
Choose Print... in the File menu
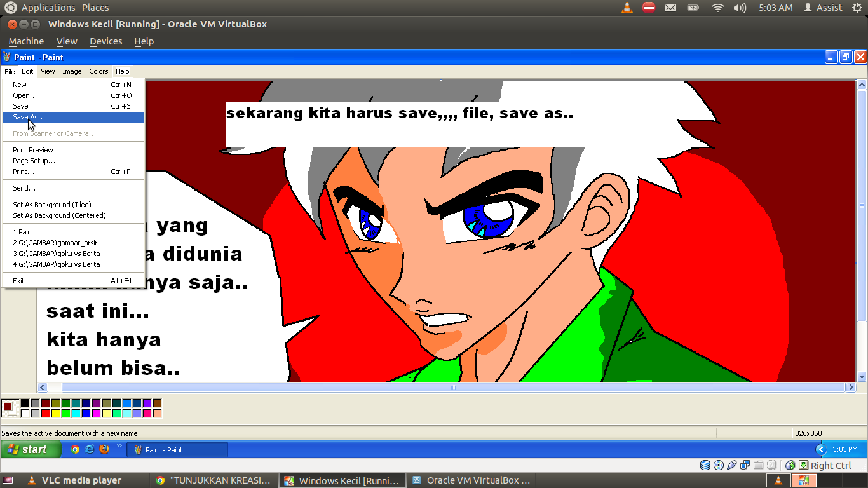tap(73, 172)
